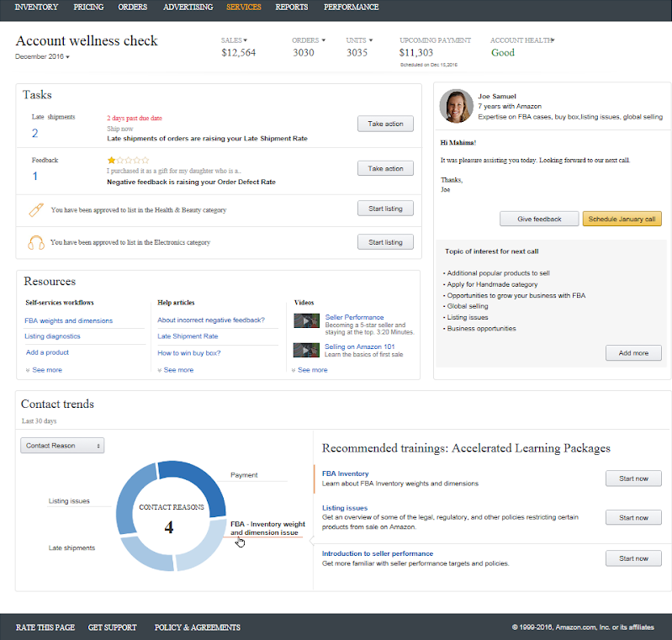The height and width of the screenshot is (640, 672).
Task: Start the FBA Inventory training now
Action: tap(633, 479)
